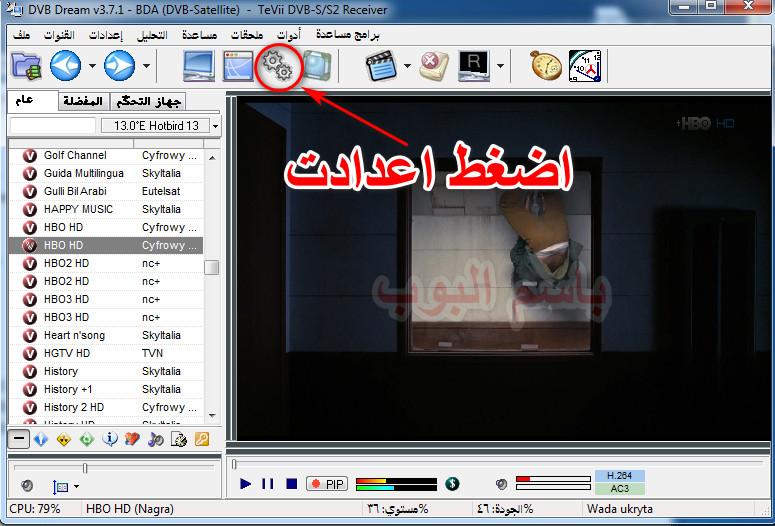Click the clapperboard recordings icon

coord(381,66)
